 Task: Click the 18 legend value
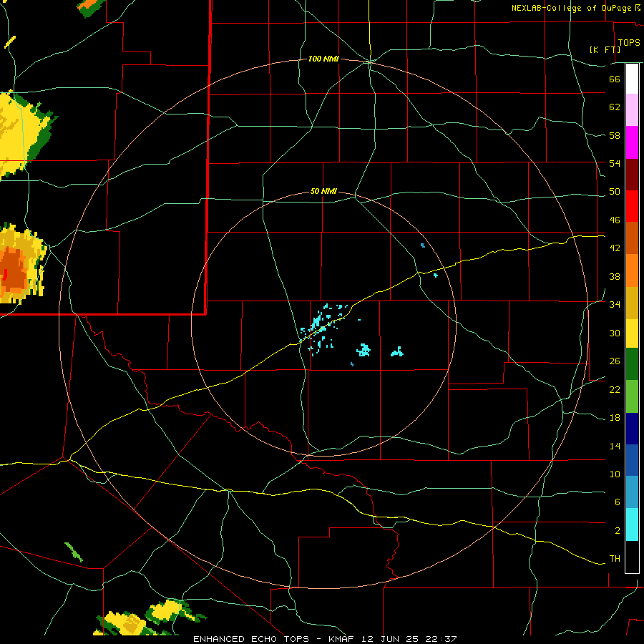(615, 418)
